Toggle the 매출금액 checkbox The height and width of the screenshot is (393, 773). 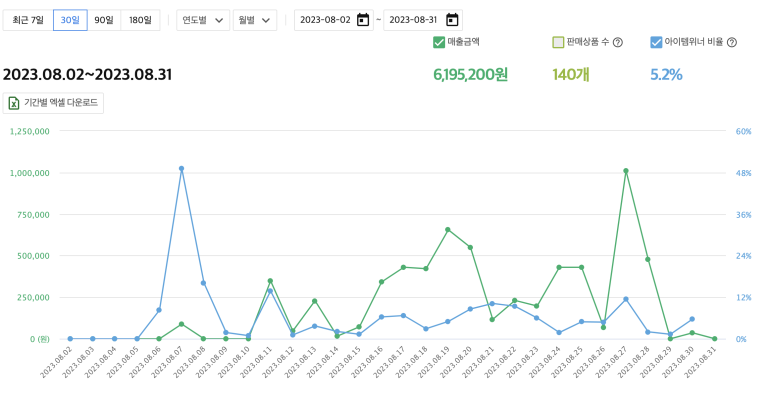(439, 42)
